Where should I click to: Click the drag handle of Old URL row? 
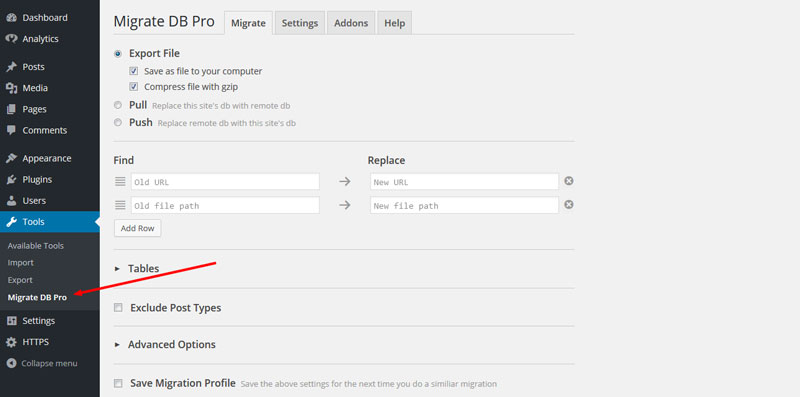pos(120,182)
